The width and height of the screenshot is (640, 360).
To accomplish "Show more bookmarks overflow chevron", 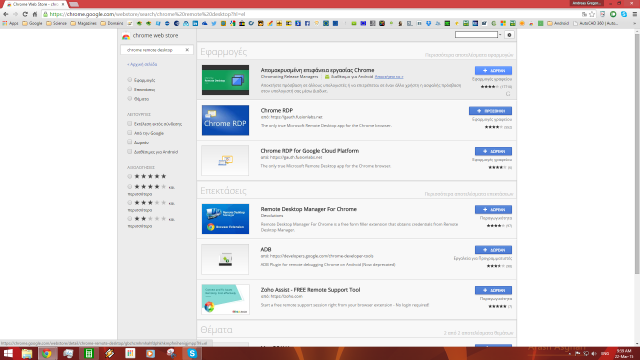I will point(635,23).
